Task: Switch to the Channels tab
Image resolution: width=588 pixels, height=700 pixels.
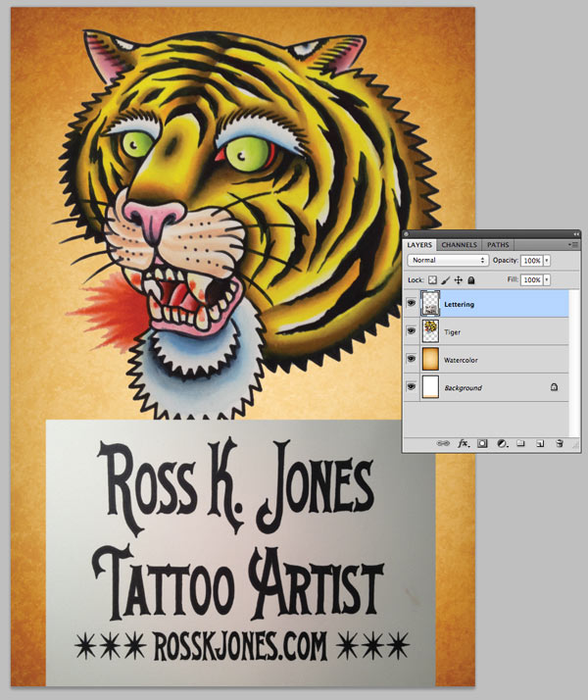Action: point(459,244)
